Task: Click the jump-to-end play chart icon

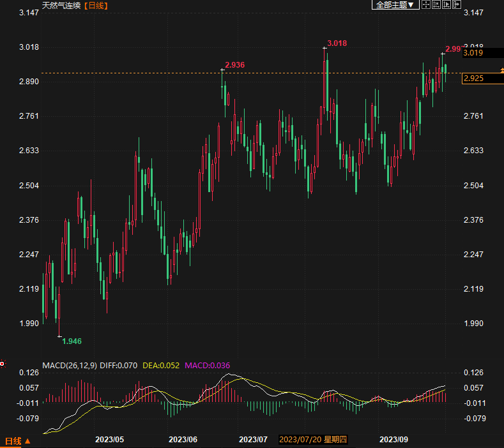Action: pos(446,5)
